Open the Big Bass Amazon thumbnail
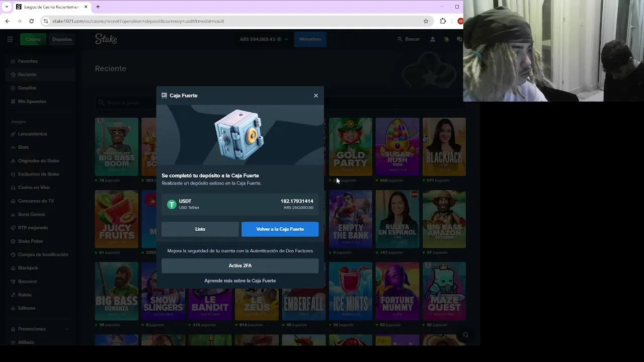 click(x=444, y=219)
